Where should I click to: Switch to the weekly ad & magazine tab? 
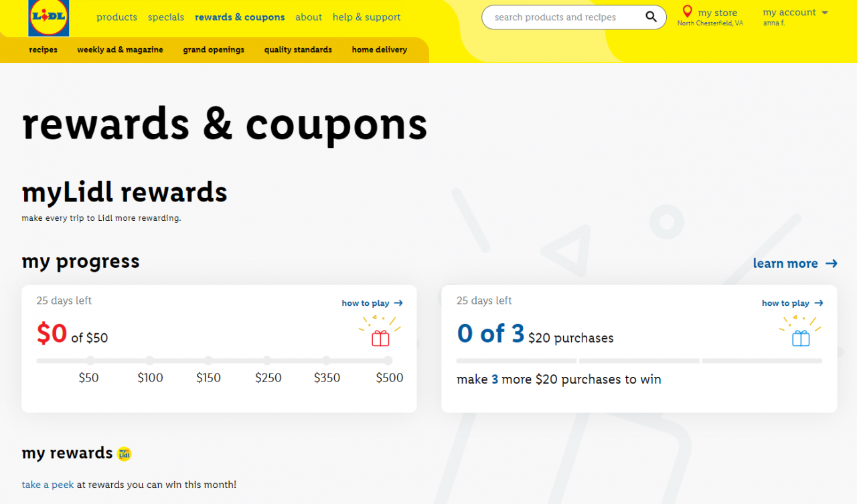(120, 50)
